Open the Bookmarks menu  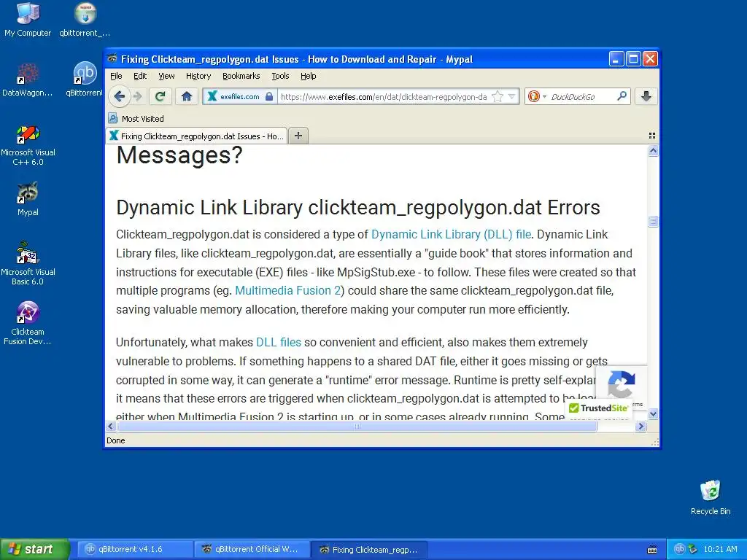(241, 76)
